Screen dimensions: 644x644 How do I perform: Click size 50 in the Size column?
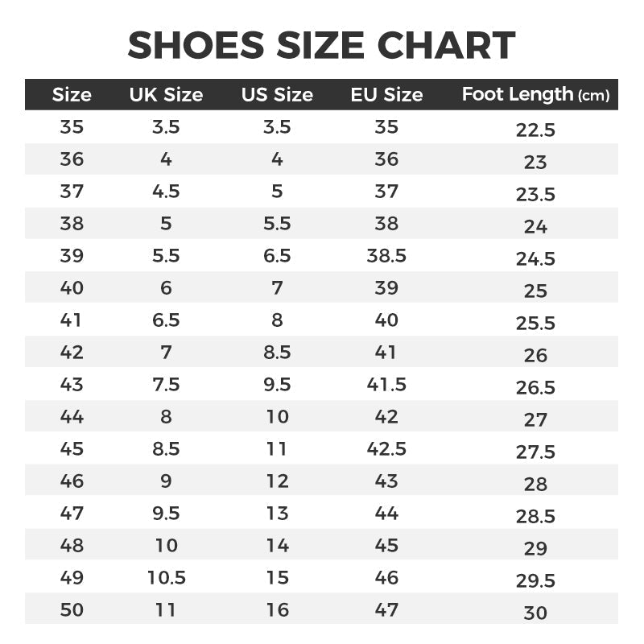[x=72, y=610]
